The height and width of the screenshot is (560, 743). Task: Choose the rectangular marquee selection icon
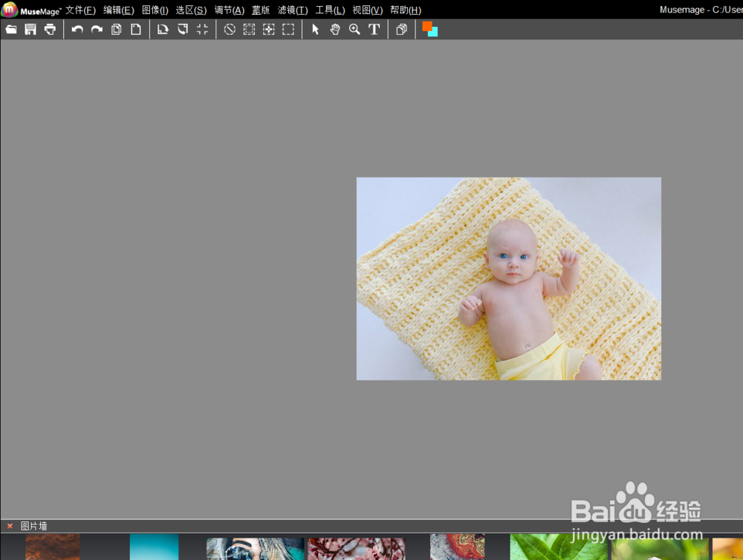288,30
